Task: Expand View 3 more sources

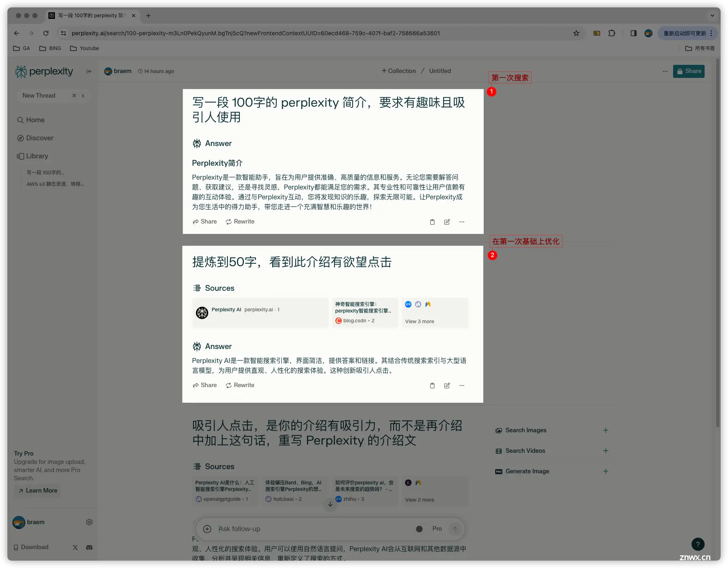Action: click(x=435, y=313)
